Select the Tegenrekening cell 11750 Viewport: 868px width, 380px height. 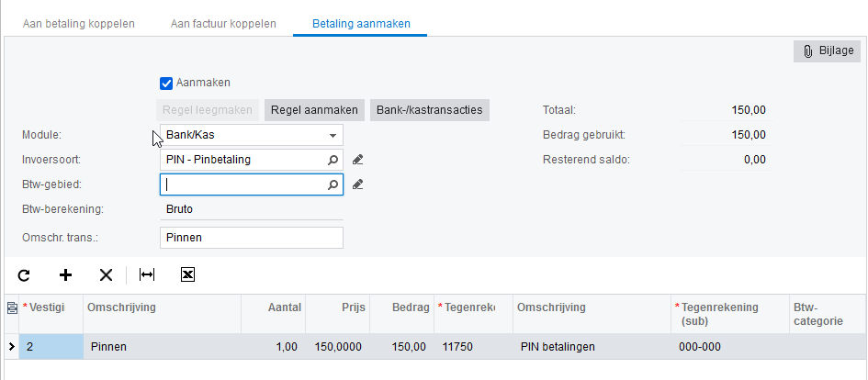coord(471,347)
